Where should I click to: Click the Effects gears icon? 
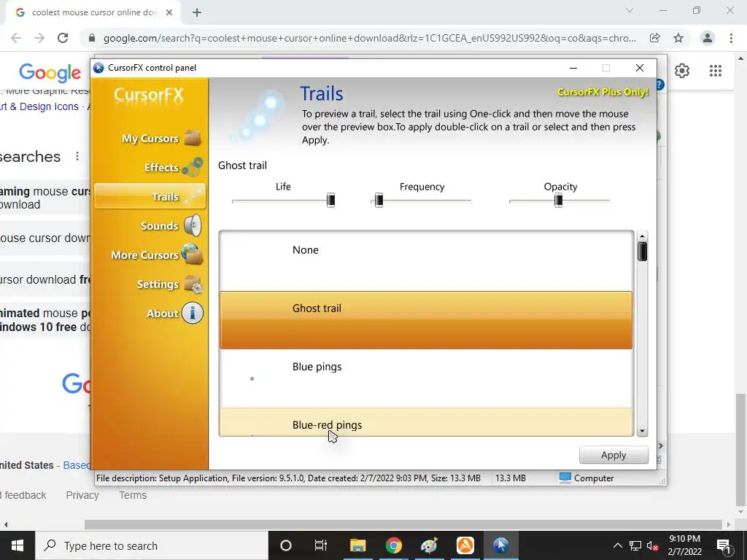point(193,167)
